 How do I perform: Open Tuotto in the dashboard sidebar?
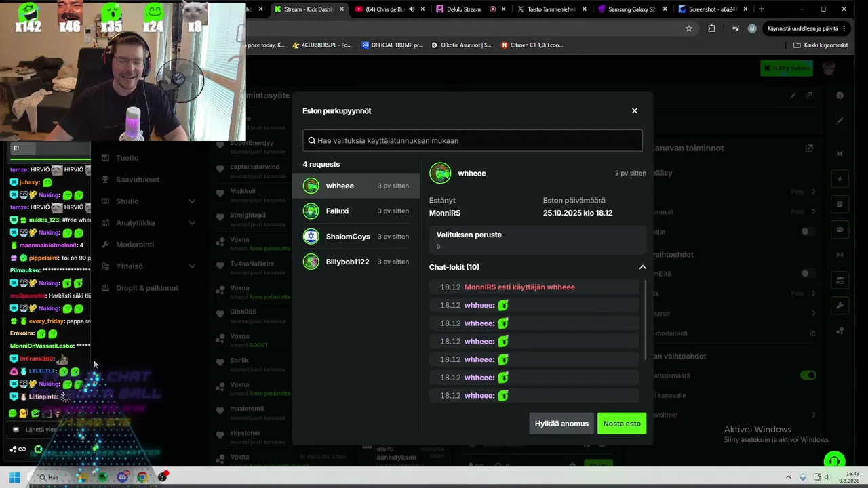pyautogui.click(x=127, y=158)
